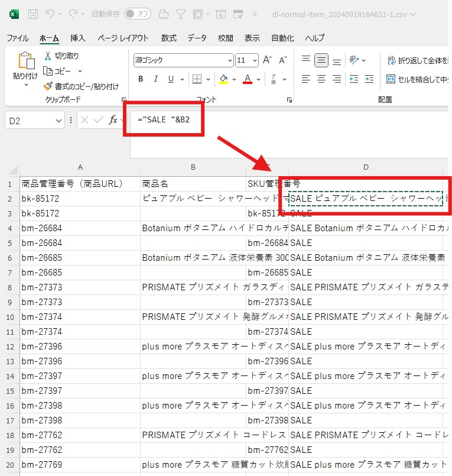Switch to the View (表示) tab
This screenshot has height=476, width=452.
point(252,38)
